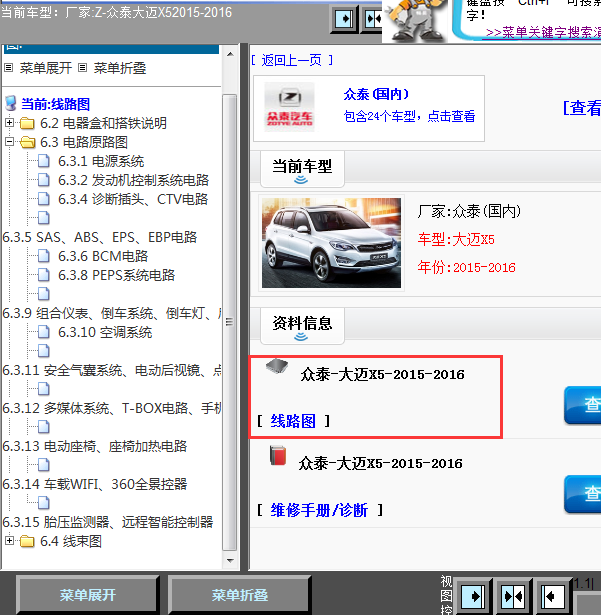This screenshot has height=615, width=601.
Task: Open 6.3.6 BCM电路 item
Action: [x=103, y=256]
